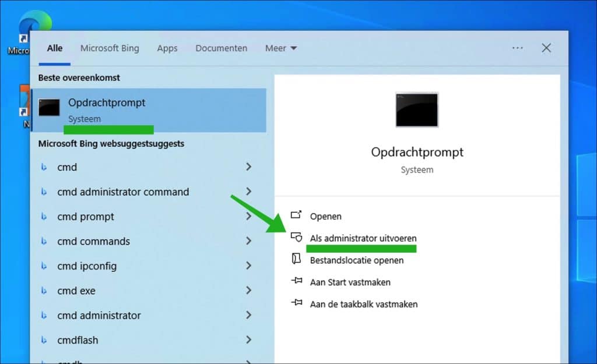
Task: Select the 'cmd exe' web suggestion
Action: click(149, 291)
